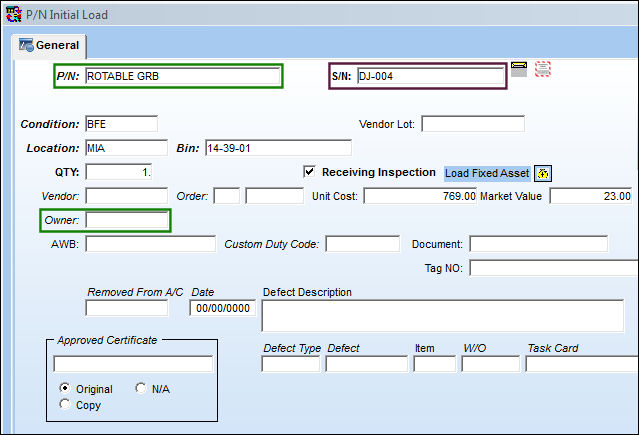Click the Custom Duty Code label
The width and height of the screenshot is (639, 435).
(272, 244)
